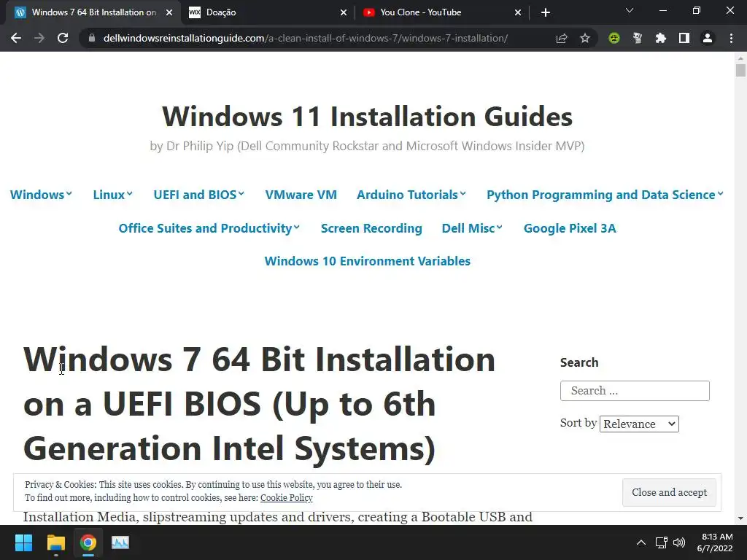Open the monitor app on taskbar
The width and height of the screenshot is (747, 560).
click(120, 542)
